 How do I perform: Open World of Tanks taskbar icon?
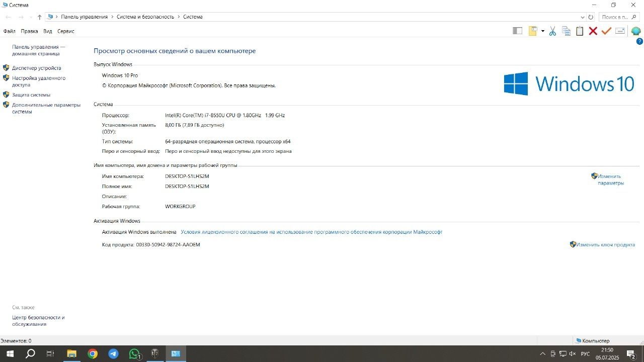(155, 354)
